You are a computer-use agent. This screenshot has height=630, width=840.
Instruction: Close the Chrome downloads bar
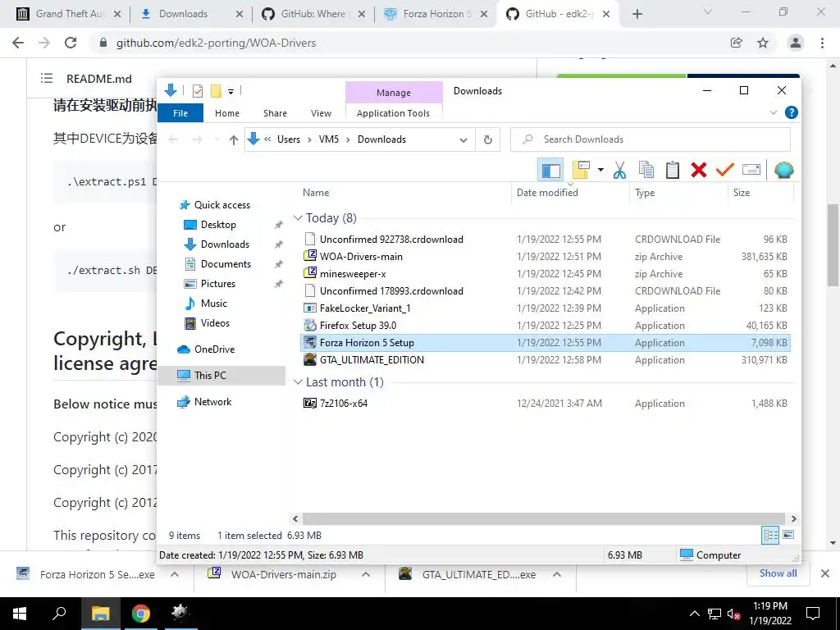coord(825,573)
